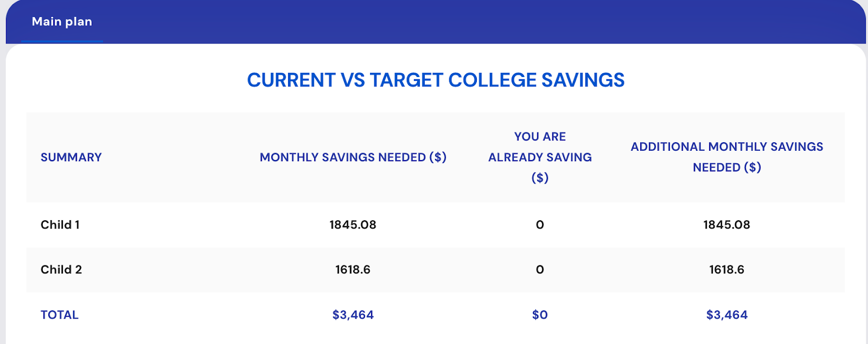Select the Child 1 row label
The width and height of the screenshot is (868, 344).
[x=60, y=225]
